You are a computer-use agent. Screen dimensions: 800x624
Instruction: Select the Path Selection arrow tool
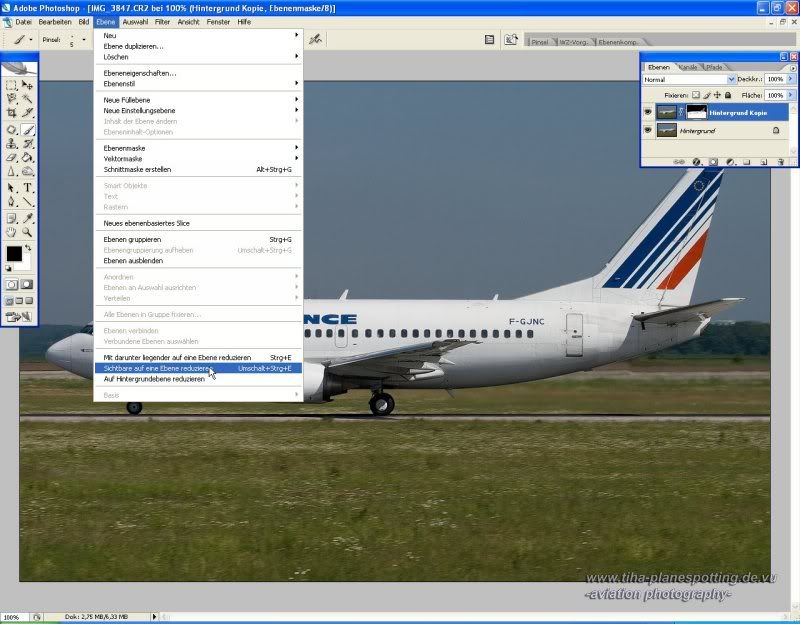click(x=11, y=188)
